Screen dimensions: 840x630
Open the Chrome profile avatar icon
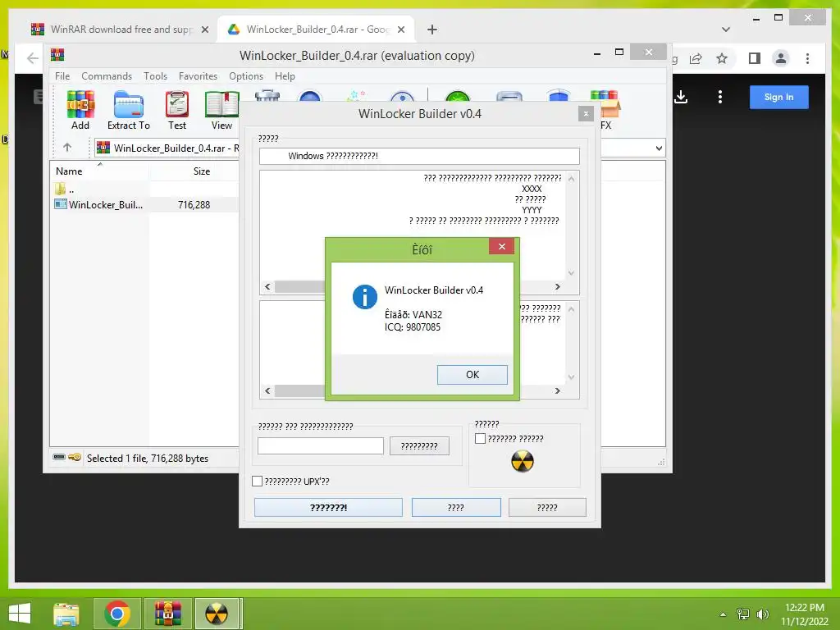pos(781,58)
